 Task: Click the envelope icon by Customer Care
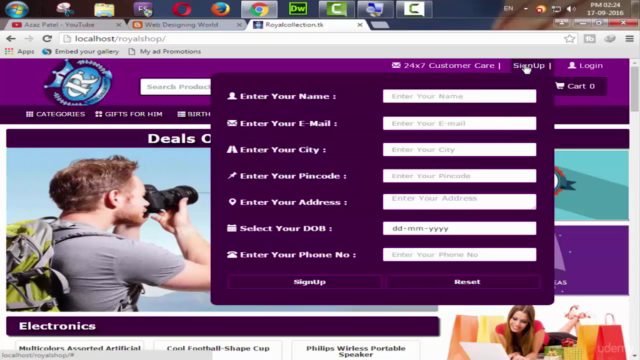(396, 65)
